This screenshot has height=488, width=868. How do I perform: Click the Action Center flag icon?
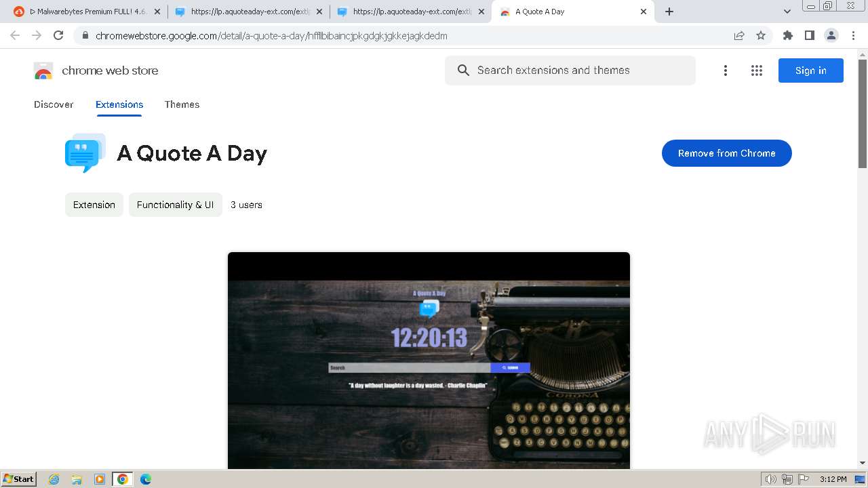coord(804,479)
